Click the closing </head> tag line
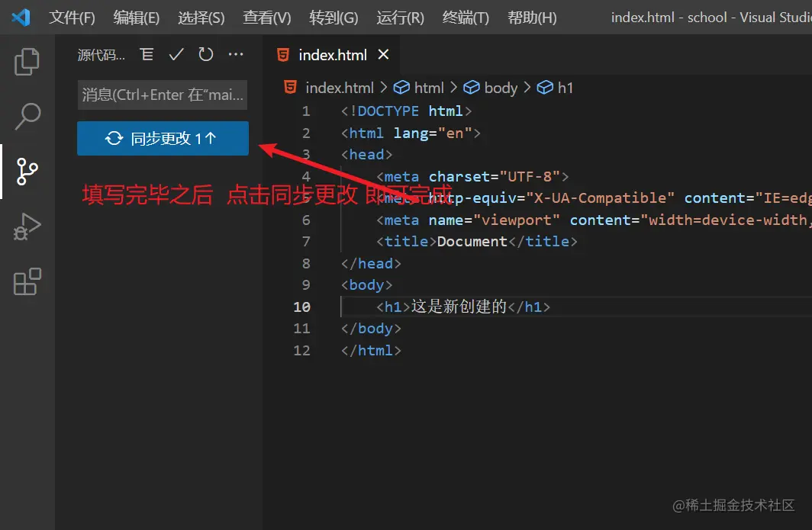812x530 pixels. click(x=371, y=263)
